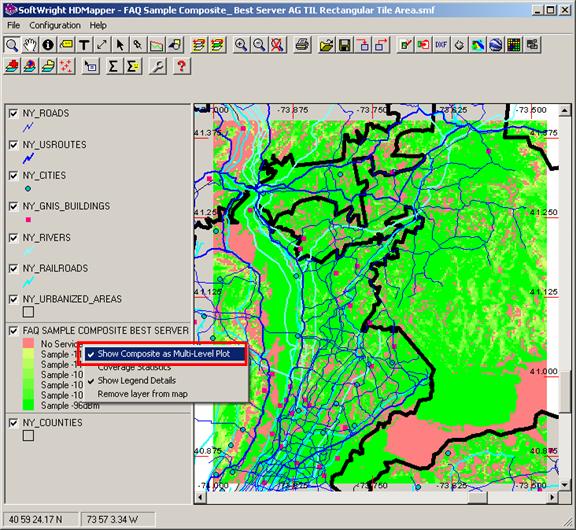Open the wrench settings tool

[x=158, y=66]
